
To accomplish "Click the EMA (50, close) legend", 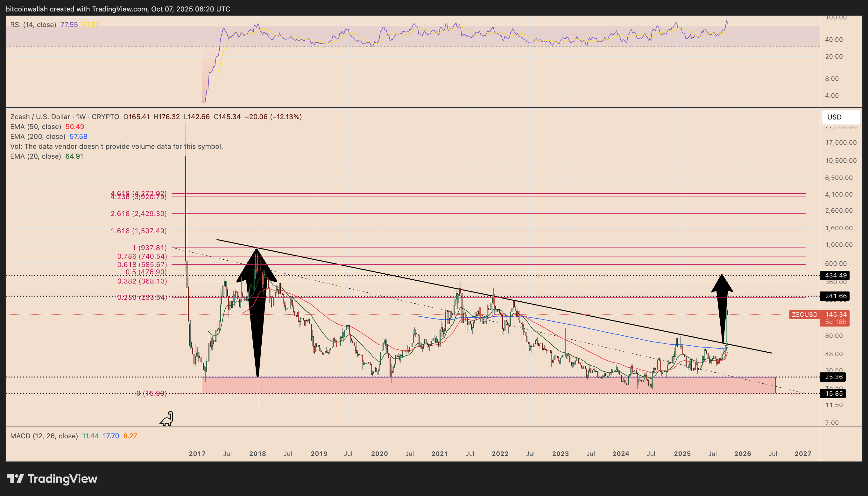I will pyautogui.click(x=36, y=127).
